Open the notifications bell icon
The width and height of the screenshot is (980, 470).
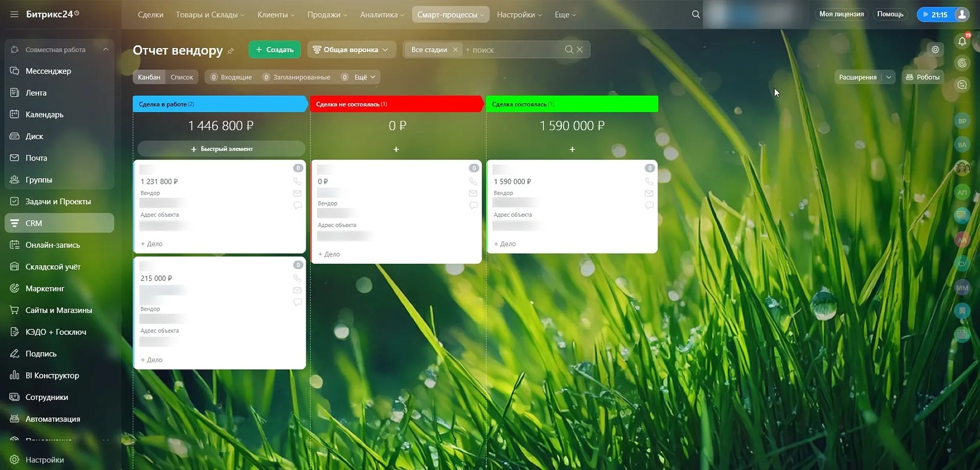962,41
